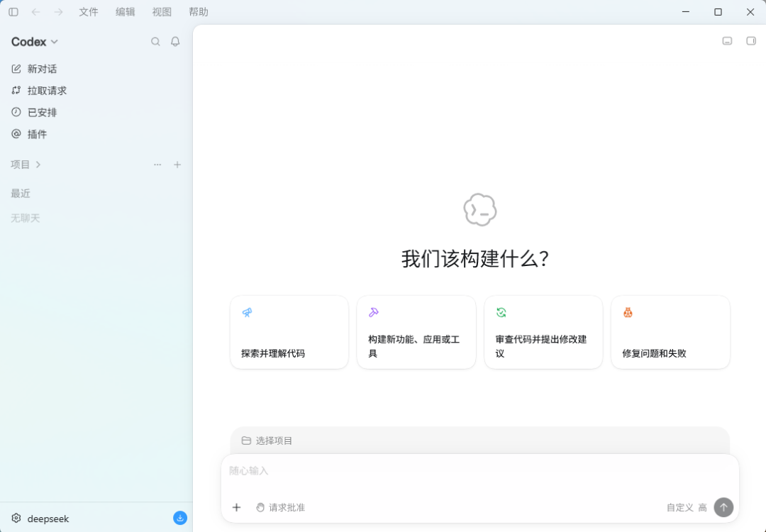Add a new project with plus icon
Viewport: 766px width, 532px height.
[177, 165]
